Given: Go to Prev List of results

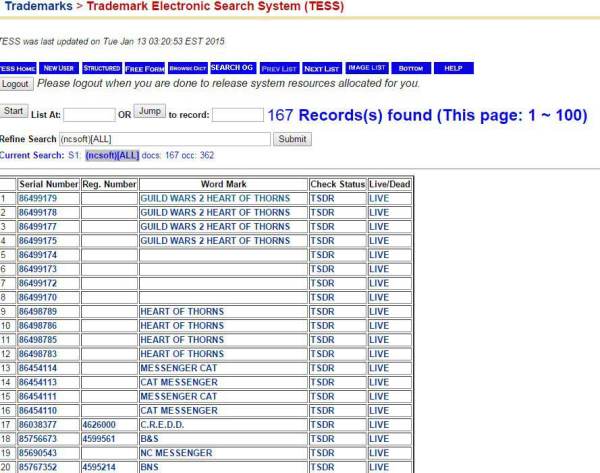Looking at the screenshot, I should [279, 68].
